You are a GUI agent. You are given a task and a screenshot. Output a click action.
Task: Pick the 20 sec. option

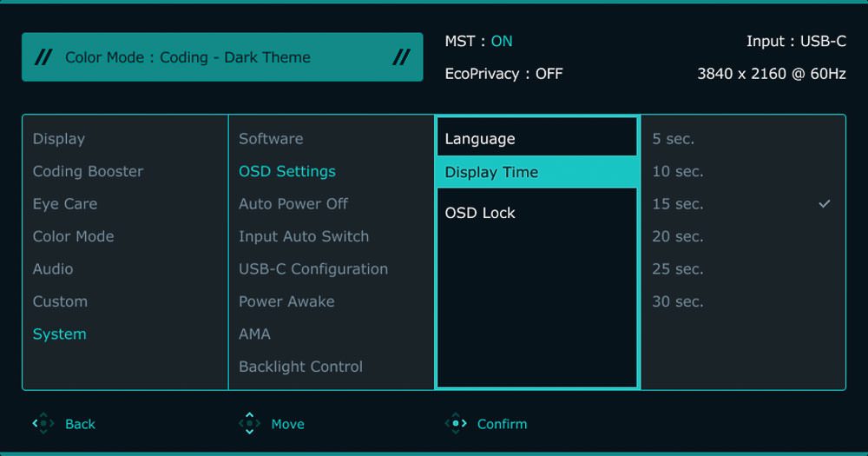point(677,236)
